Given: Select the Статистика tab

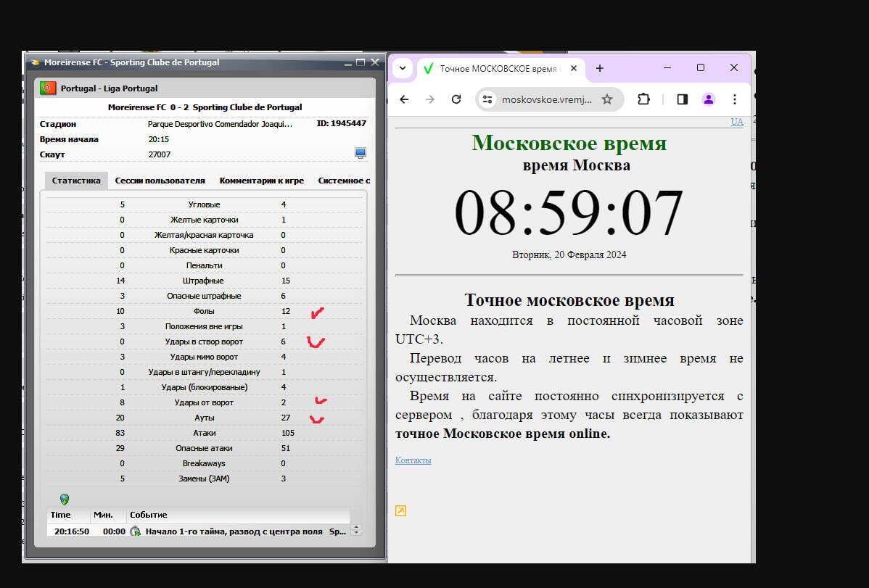Looking at the screenshot, I should [x=76, y=181].
